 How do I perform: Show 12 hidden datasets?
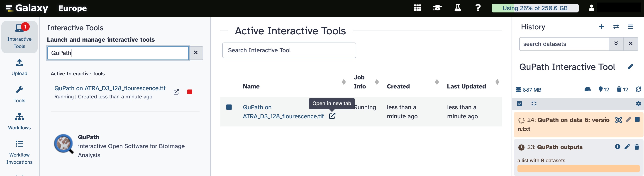tap(603, 90)
